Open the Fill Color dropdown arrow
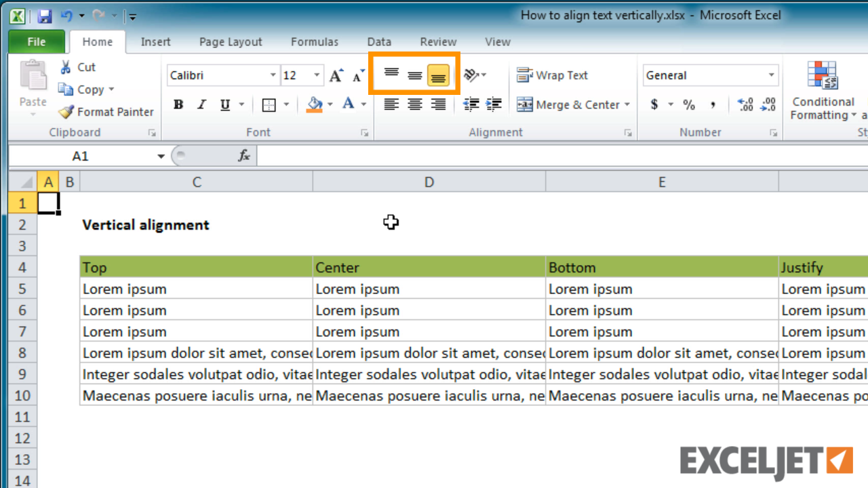 click(330, 104)
